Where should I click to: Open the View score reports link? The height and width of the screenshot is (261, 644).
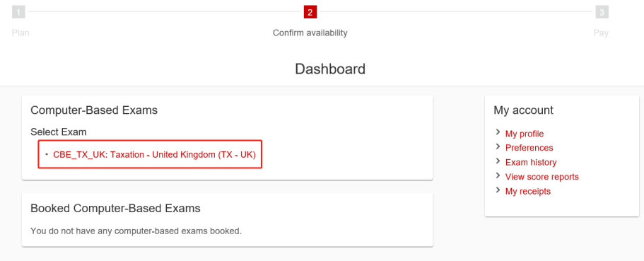[x=541, y=177]
